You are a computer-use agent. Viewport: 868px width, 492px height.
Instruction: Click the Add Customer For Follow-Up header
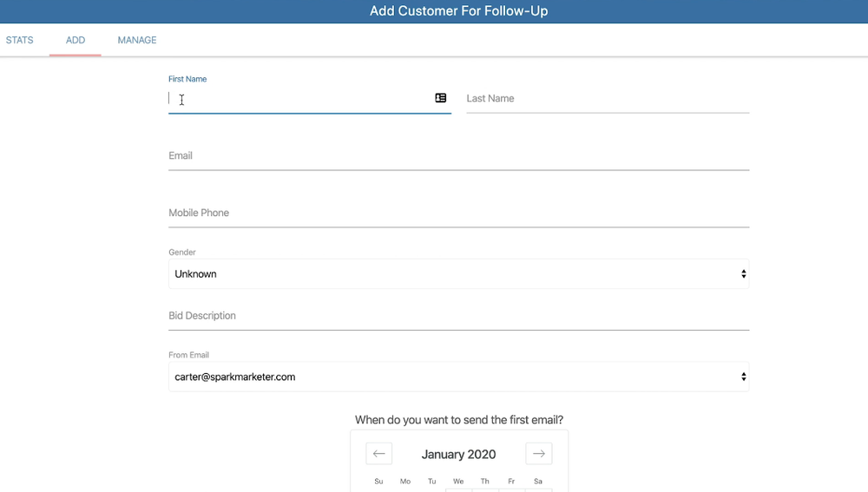[x=458, y=11]
